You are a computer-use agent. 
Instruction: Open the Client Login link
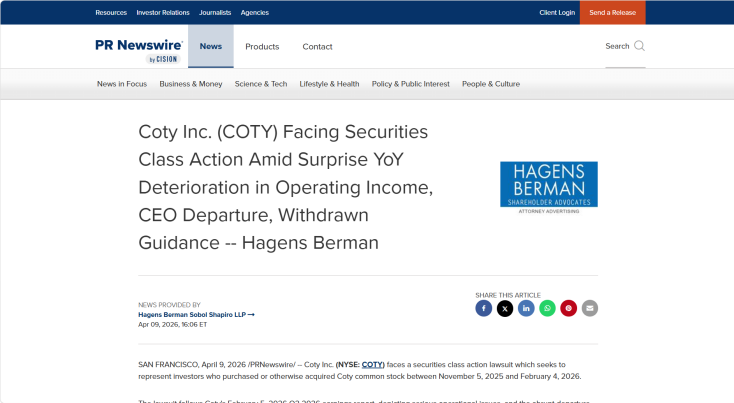pyautogui.click(x=557, y=13)
